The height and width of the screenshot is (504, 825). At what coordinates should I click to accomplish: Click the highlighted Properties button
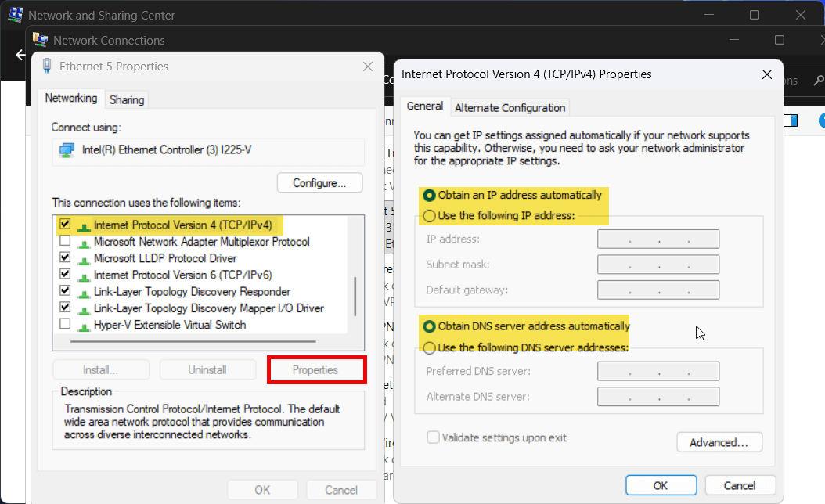pyautogui.click(x=316, y=369)
